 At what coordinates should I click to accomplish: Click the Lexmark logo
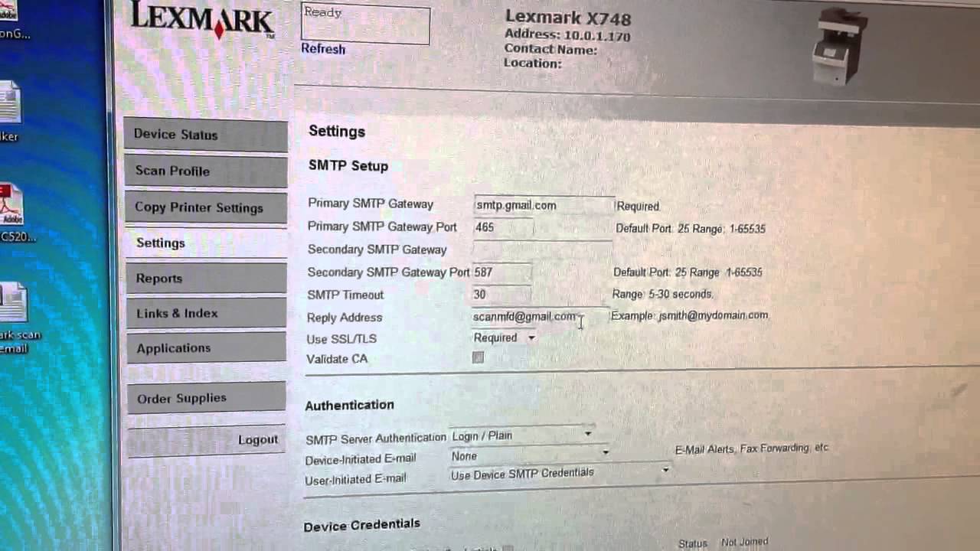[x=202, y=19]
